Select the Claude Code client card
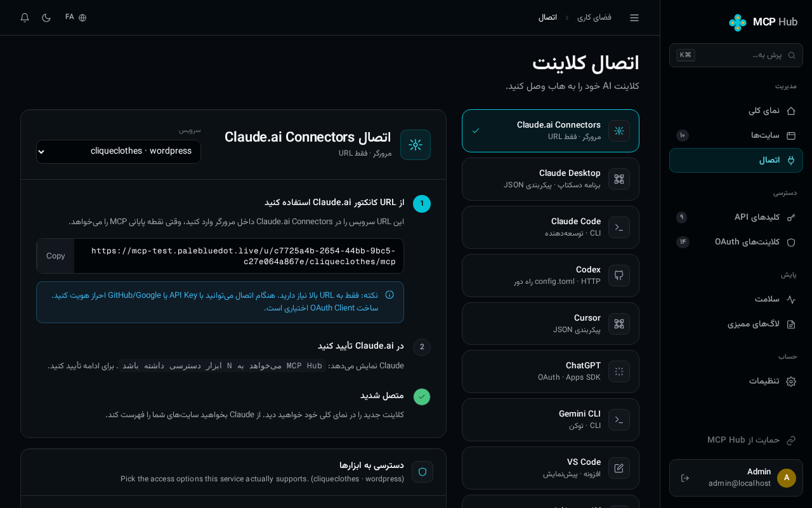812x508 pixels. 551,227
